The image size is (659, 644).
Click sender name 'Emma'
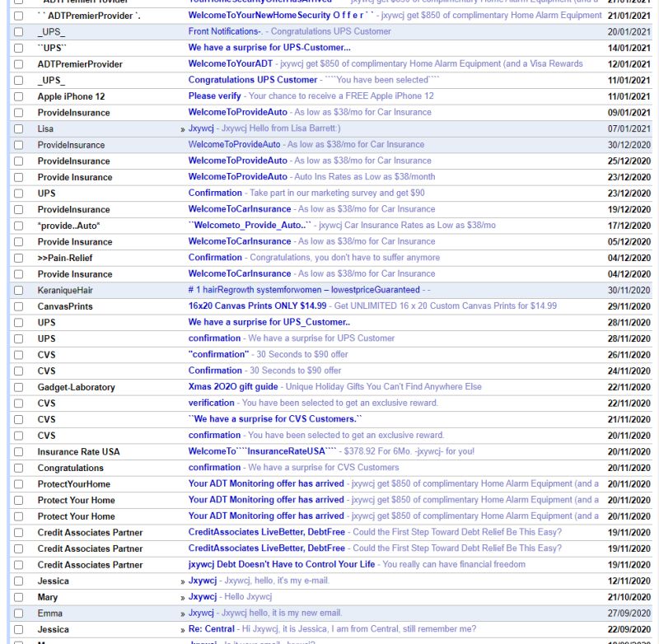[49, 614]
